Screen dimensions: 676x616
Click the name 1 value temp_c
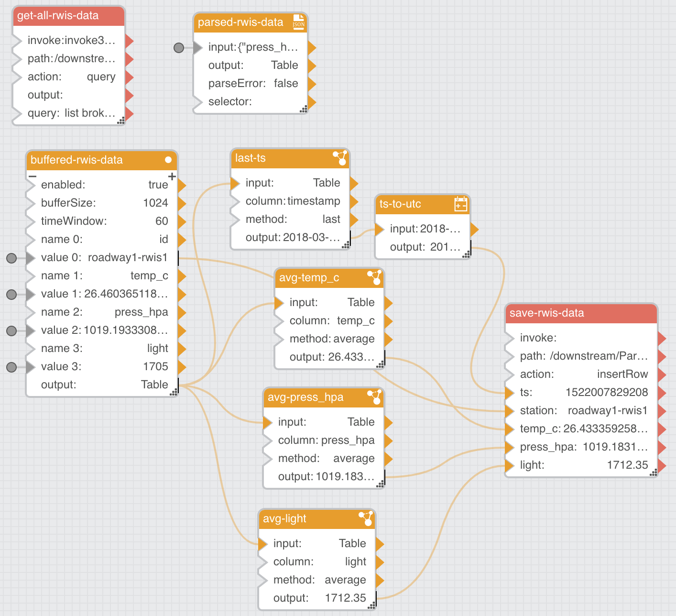tap(149, 275)
